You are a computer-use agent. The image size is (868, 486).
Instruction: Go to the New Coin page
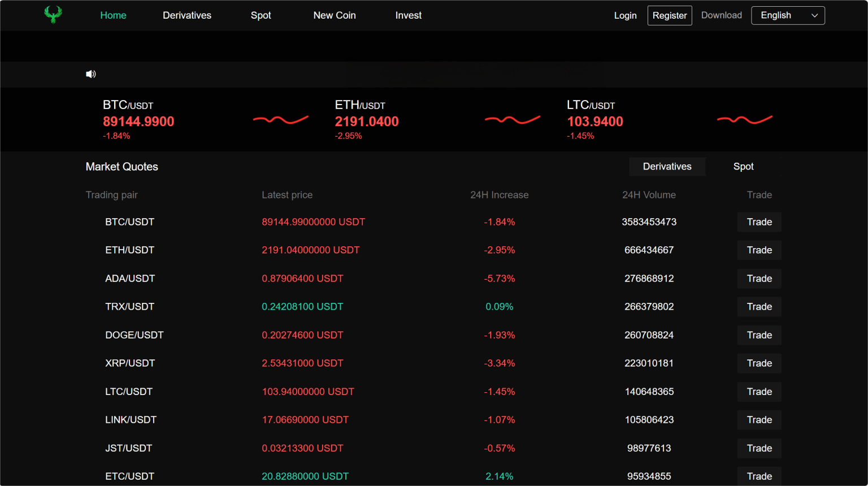click(x=335, y=15)
